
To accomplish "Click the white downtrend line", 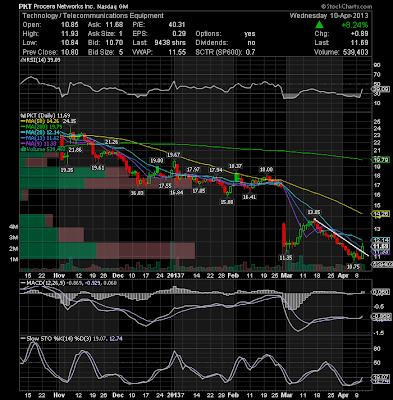I will pos(341,237).
